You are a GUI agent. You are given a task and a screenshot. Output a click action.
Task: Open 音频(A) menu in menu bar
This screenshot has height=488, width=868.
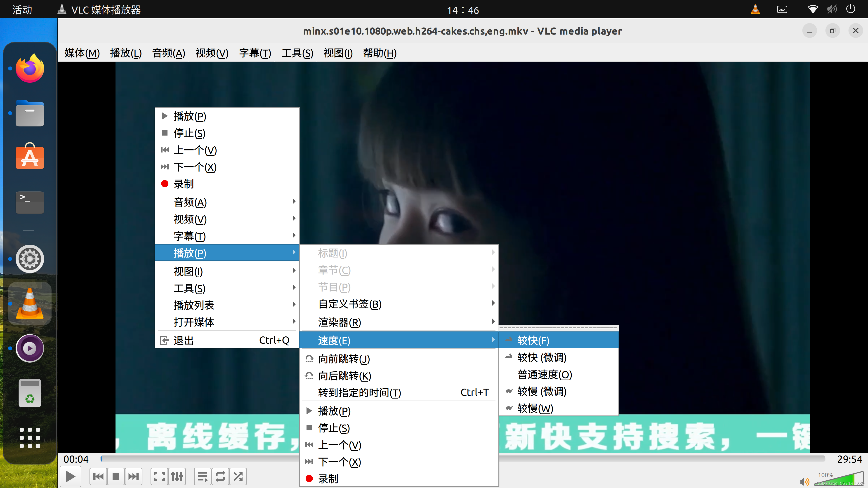pyautogui.click(x=168, y=53)
